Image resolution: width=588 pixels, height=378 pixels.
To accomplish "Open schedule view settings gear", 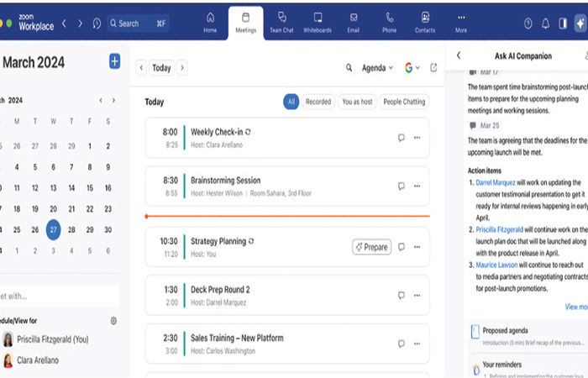I will (113, 321).
